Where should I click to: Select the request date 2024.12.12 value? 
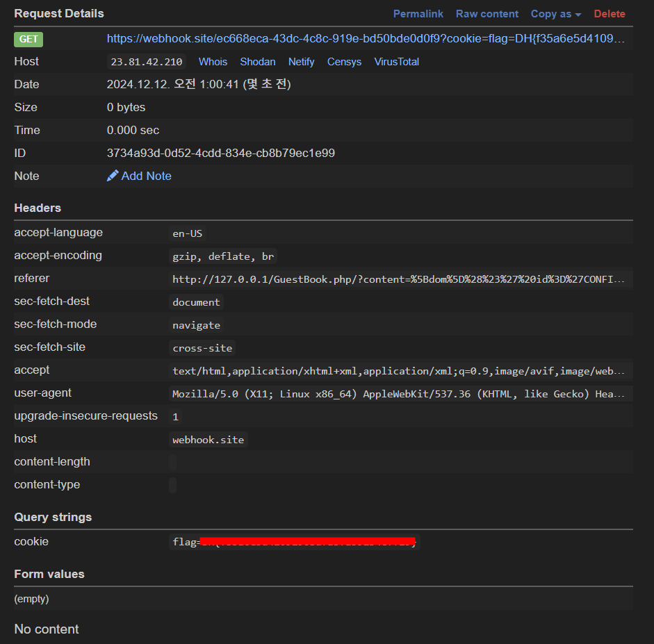click(199, 84)
